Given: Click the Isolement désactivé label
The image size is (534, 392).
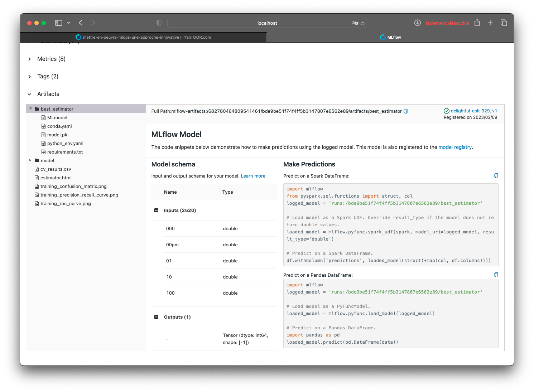Looking at the screenshot, I should [x=447, y=23].
